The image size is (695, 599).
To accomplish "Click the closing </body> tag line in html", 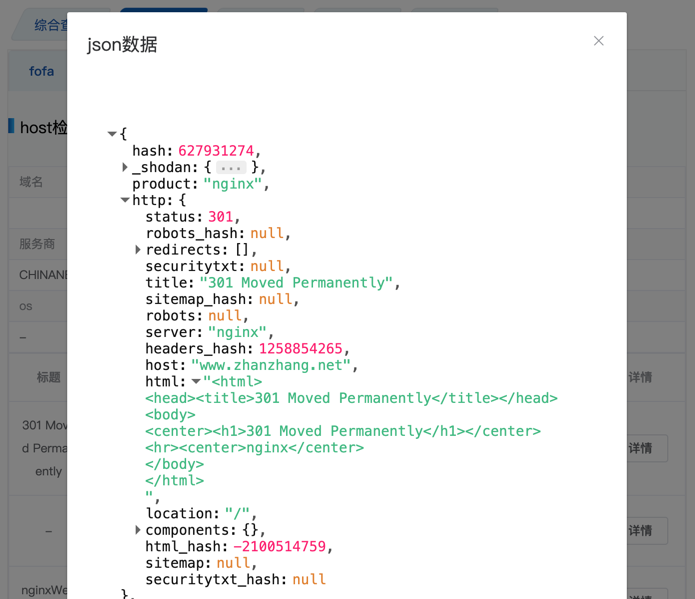I will click(x=175, y=464).
